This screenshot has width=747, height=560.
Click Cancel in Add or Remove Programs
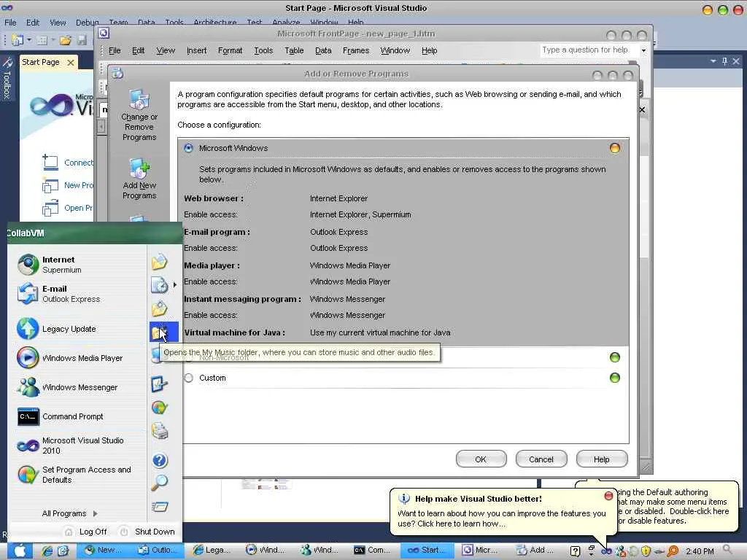(541, 459)
